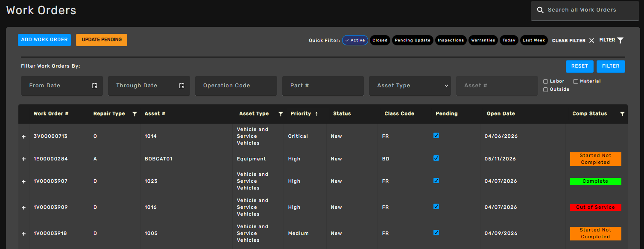The height and width of the screenshot is (249, 644).
Task: Click asset number 1014
Action: pyautogui.click(x=151, y=136)
